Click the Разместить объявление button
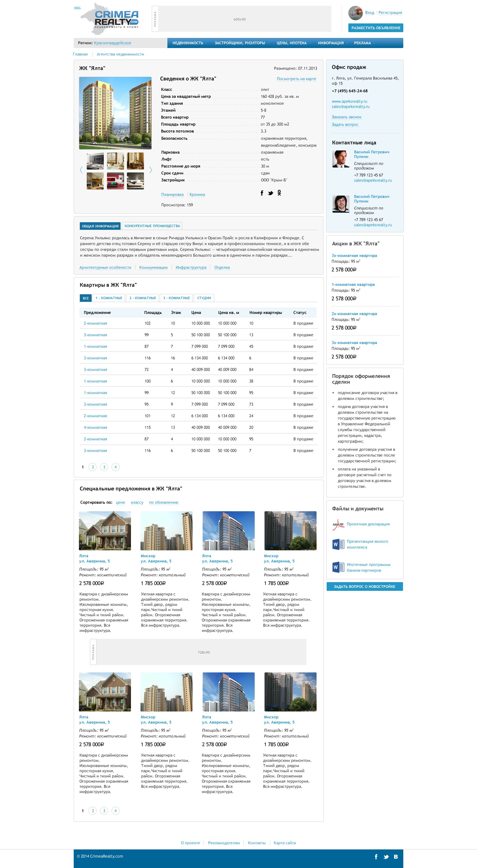Screen dimensions: 477x868 pyautogui.click(x=376, y=28)
